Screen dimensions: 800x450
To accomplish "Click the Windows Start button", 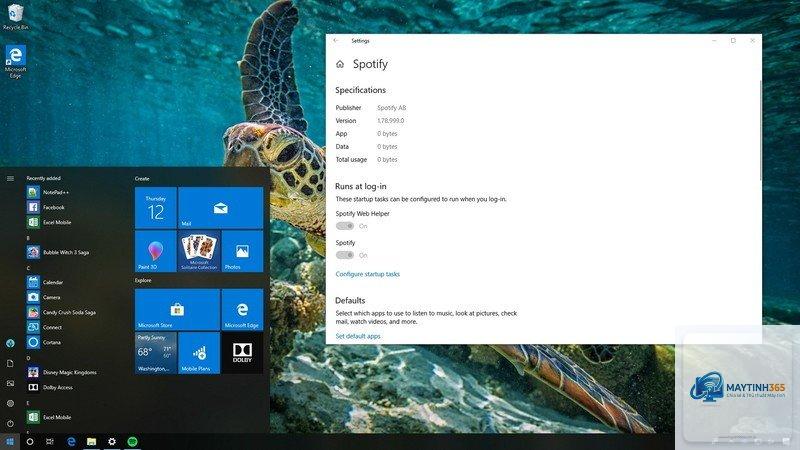I will tap(10, 442).
